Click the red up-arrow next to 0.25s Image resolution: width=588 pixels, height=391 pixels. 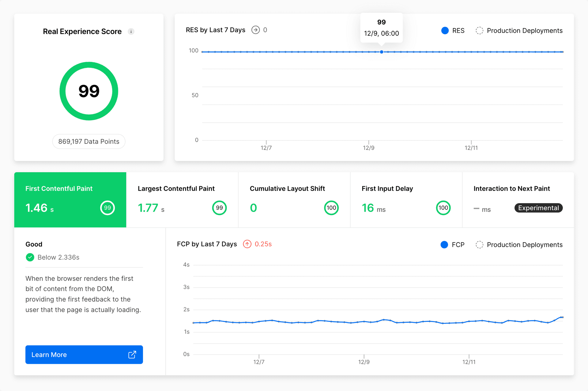pyautogui.click(x=247, y=244)
